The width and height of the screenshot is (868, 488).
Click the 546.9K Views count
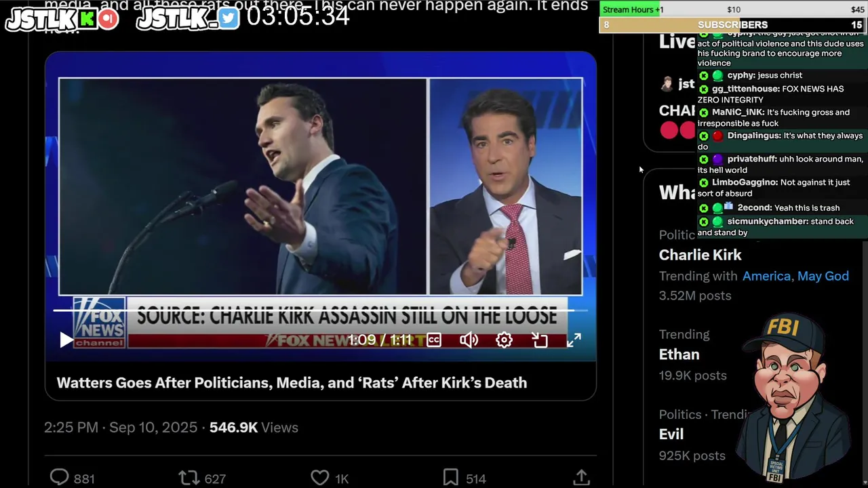coord(254,428)
